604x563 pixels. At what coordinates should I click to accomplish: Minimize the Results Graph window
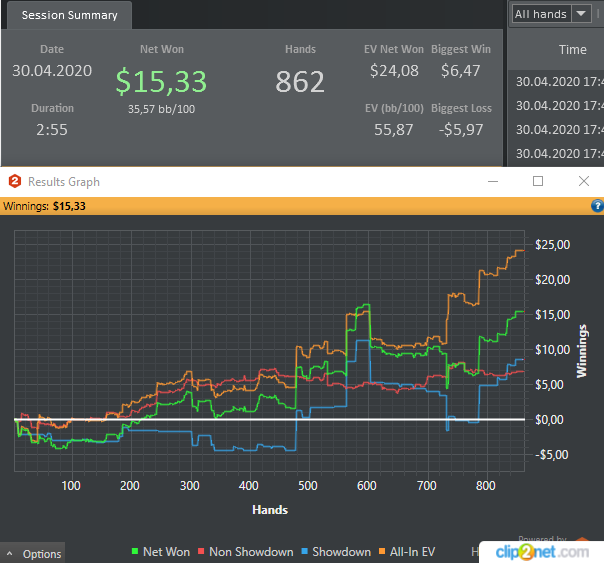(x=493, y=181)
